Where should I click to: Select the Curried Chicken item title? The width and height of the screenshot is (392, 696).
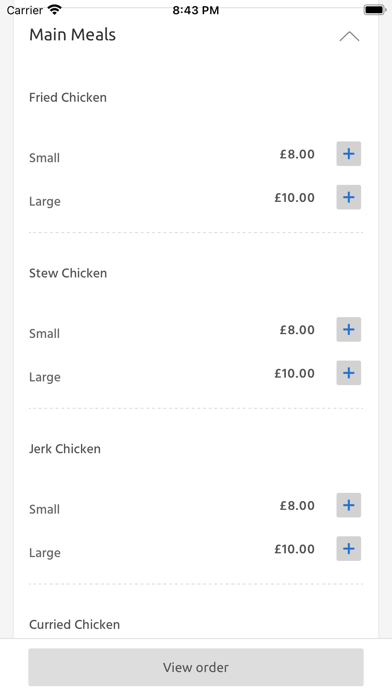pyautogui.click(x=75, y=625)
